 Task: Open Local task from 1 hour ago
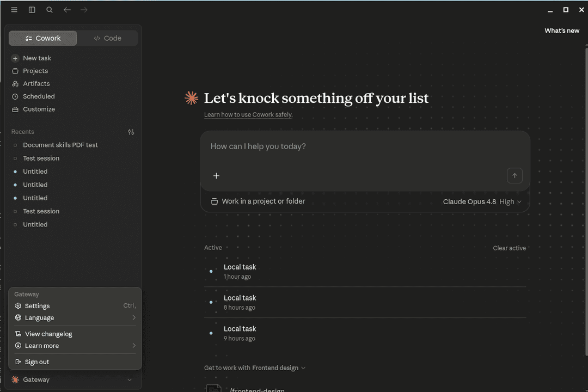click(365, 272)
